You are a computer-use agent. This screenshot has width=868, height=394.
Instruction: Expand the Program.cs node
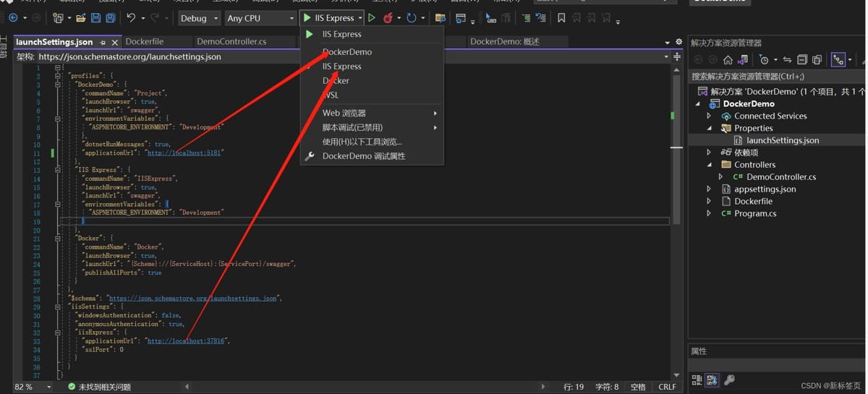(709, 213)
